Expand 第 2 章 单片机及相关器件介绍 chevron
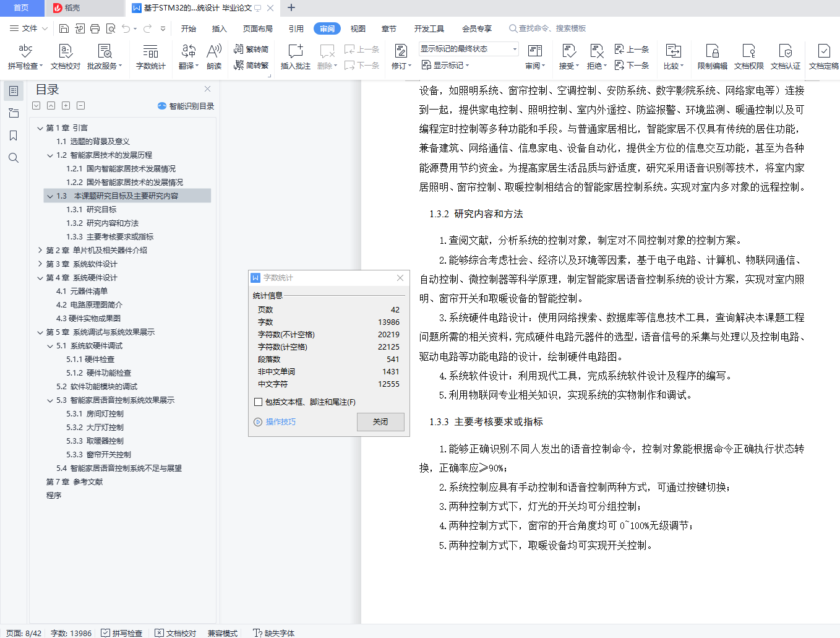Viewport: 840px width, 638px height. click(40, 251)
